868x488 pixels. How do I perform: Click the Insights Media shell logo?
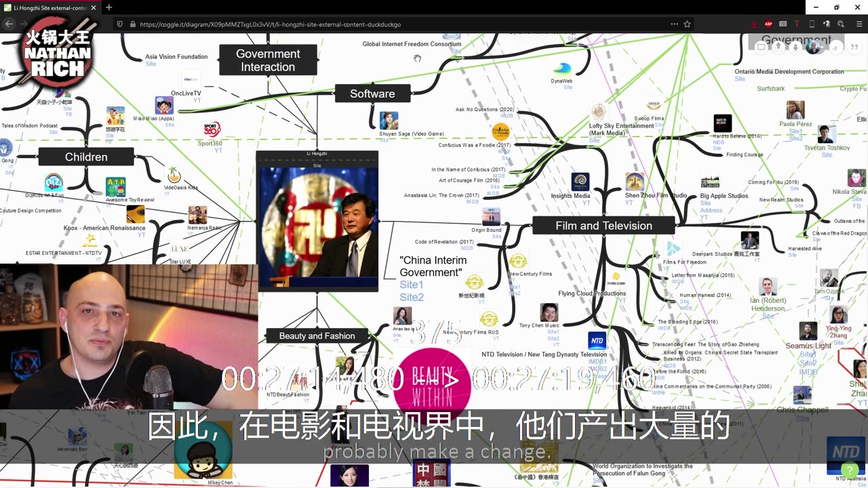point(580,182)
